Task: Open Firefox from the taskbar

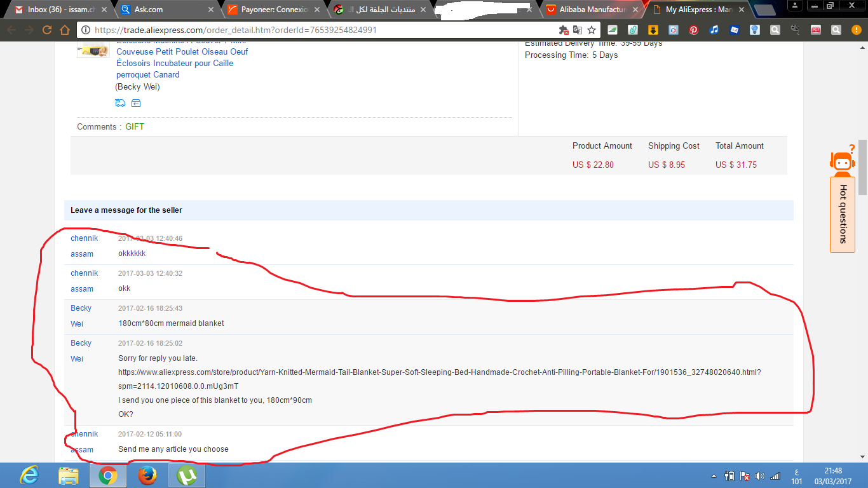Action: [147, 475]
